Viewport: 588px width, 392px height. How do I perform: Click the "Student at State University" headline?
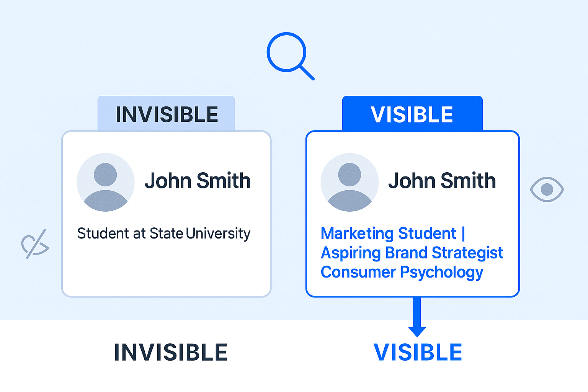point(164,234)
